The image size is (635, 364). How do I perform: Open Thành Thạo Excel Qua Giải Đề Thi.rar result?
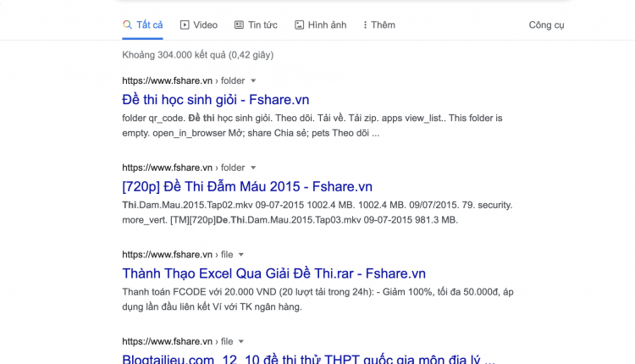273,273
